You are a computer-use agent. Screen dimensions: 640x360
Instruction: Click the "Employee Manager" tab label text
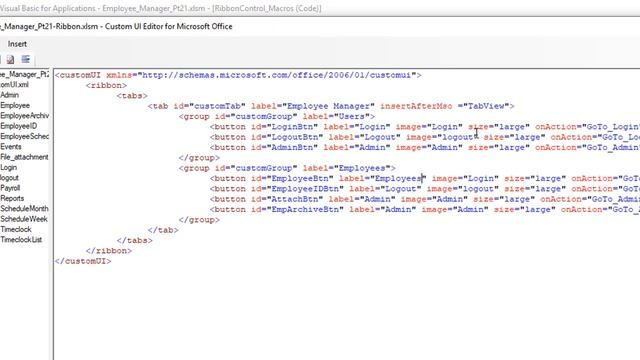(328, 106)
